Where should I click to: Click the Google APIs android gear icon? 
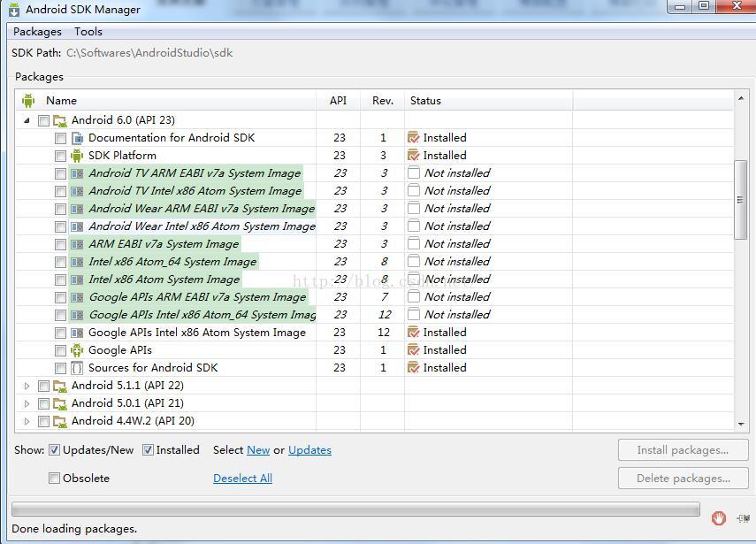pyautogui.click(x=77, y=350)
